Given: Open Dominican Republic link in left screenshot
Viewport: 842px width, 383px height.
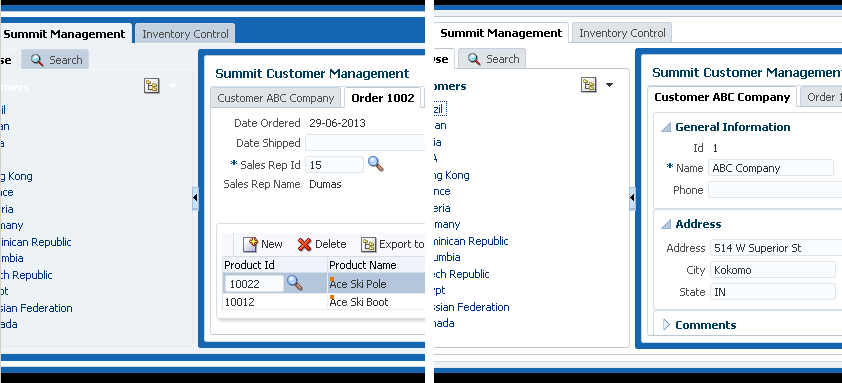Looking at the screenshot, I should (x=35, y=242).
